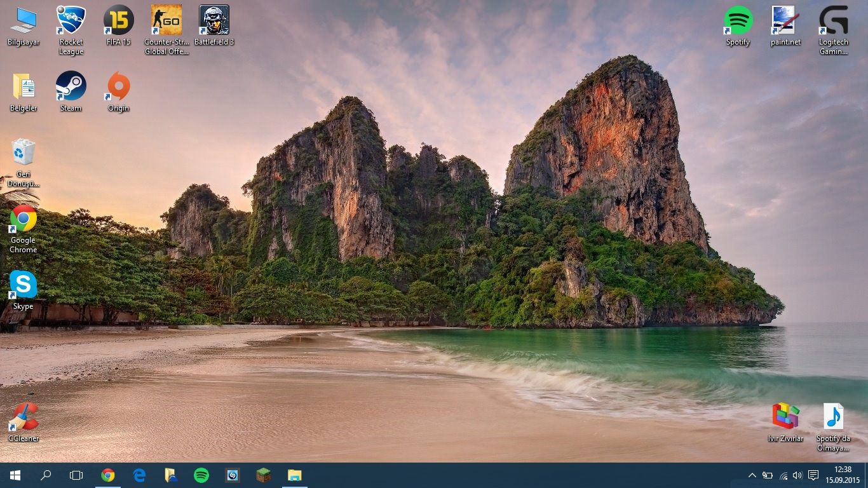Select the Belgeler folder icon

[24, 92]
